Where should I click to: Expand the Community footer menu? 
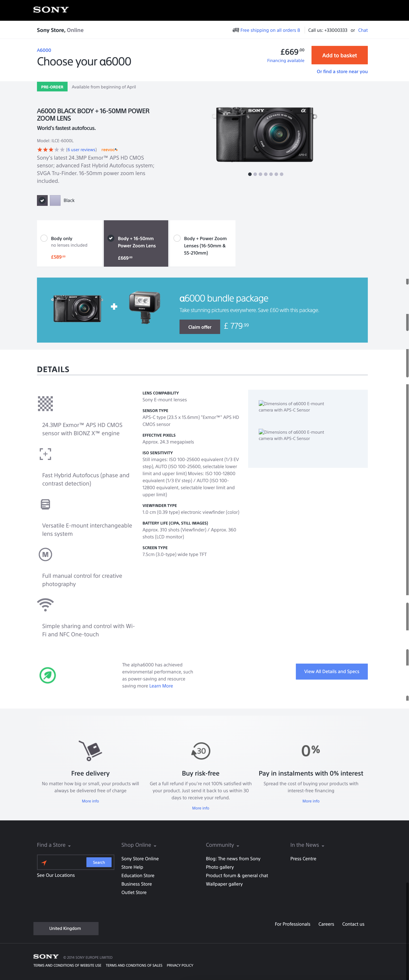(222, 845)
